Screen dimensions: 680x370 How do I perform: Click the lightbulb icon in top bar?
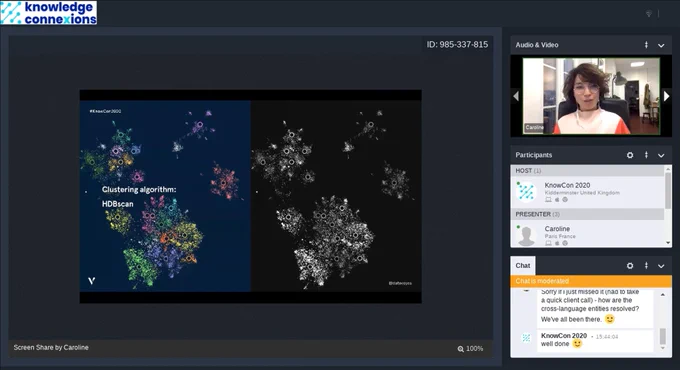tap(649, 14)
